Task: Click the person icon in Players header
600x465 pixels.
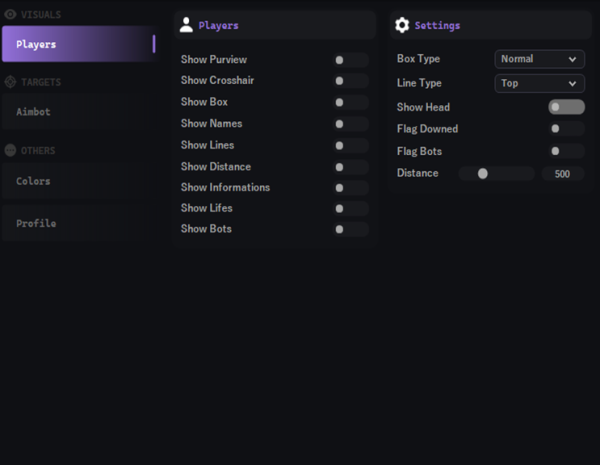Action: (186, 25)
